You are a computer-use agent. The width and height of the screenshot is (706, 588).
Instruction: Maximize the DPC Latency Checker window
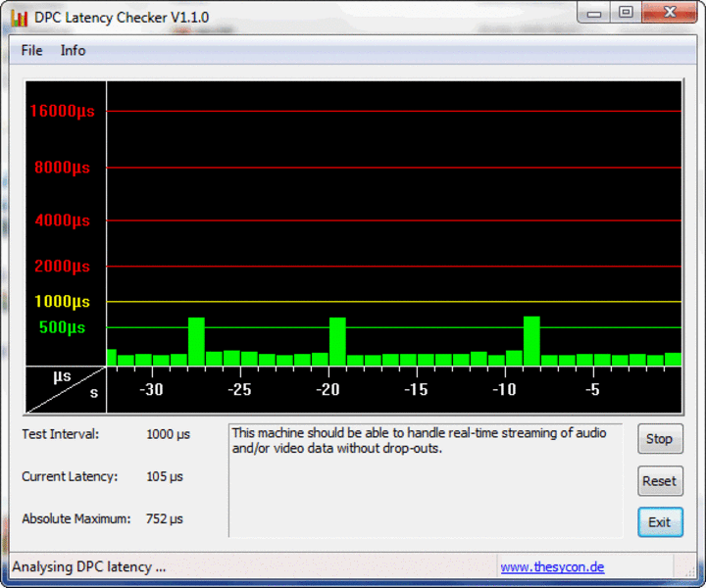click(626, 13)
